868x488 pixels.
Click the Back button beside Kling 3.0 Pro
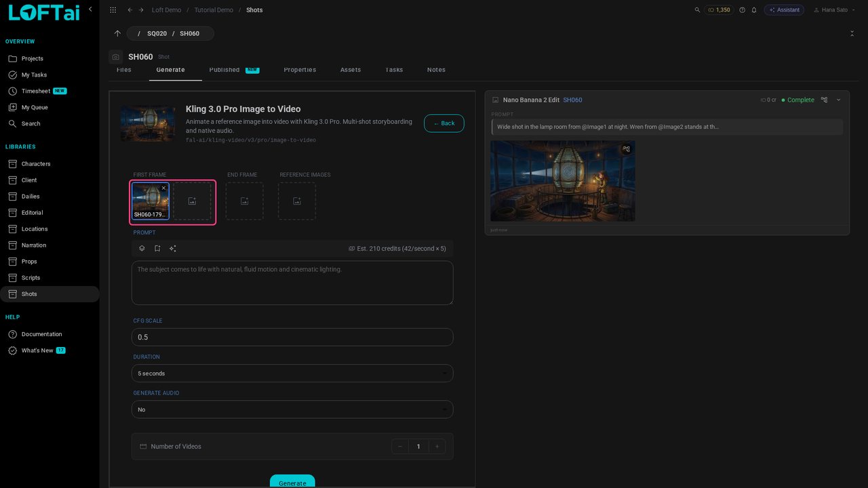[444, 123]
